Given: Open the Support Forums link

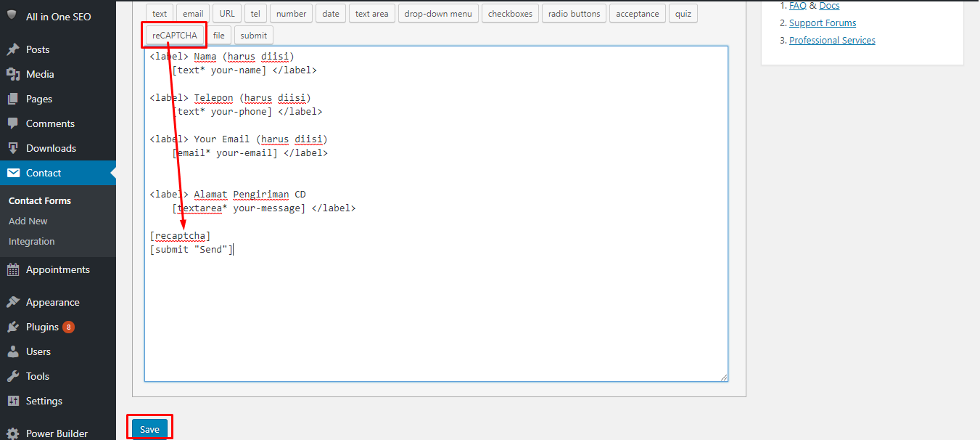Looking at the screenshot, I should pos(822,23).
